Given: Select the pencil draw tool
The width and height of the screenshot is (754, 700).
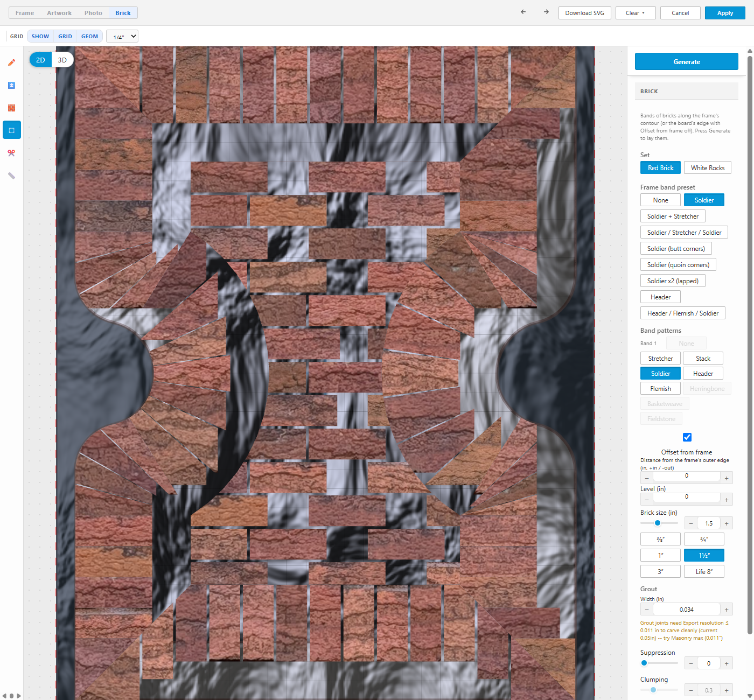Looking at the screenshot, I should pos(11,63).
